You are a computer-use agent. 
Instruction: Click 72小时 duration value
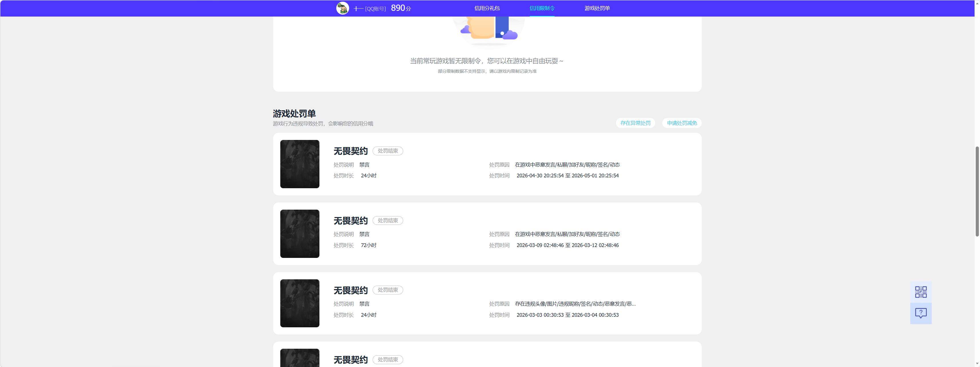368,245
